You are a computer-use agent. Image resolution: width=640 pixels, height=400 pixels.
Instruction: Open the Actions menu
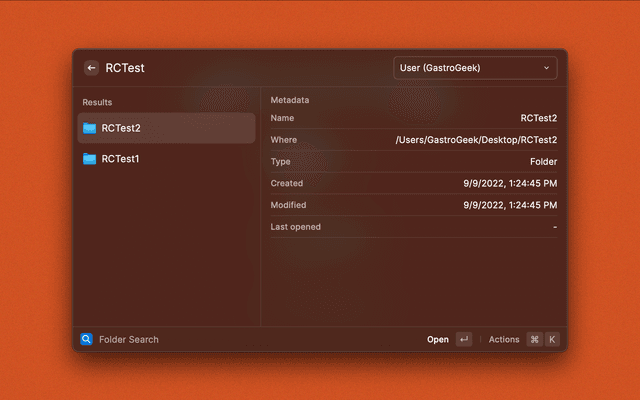click(x=504, y=340)
